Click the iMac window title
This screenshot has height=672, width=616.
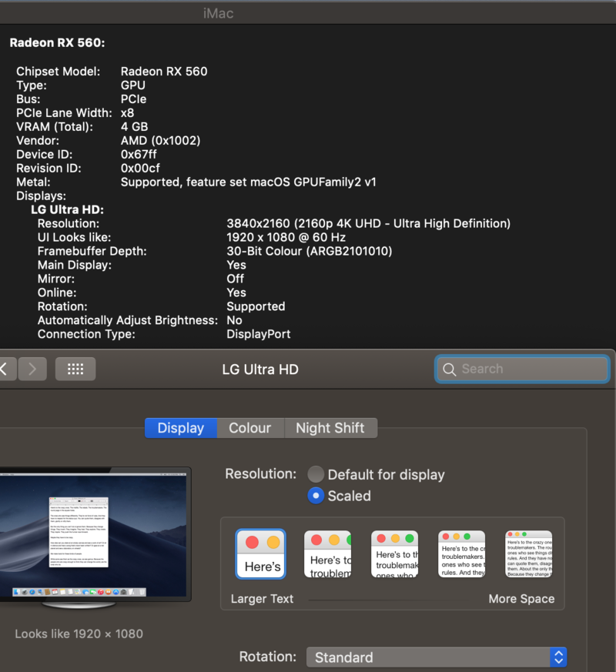tap(218, 13)
